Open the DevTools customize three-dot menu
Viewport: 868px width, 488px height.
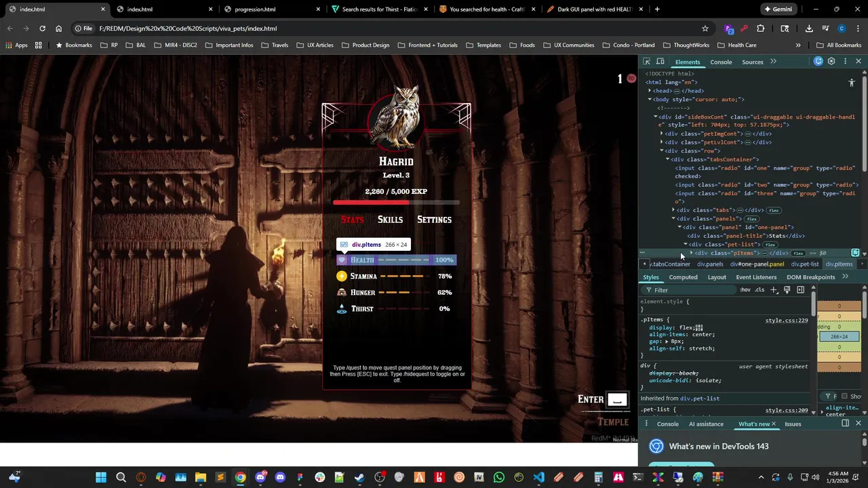pyautogui.click(x=845, y=62)
